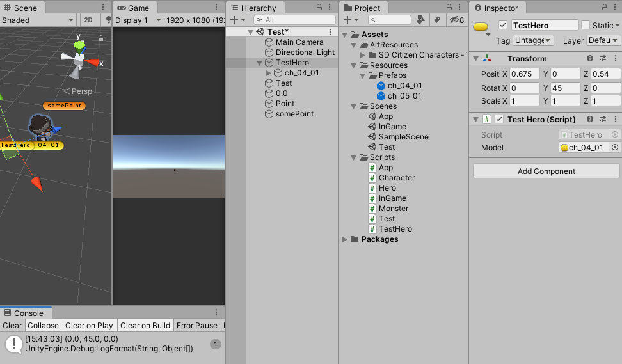Collapse the Transform component
Screen dimensions: 622x364
click(475, 59)
